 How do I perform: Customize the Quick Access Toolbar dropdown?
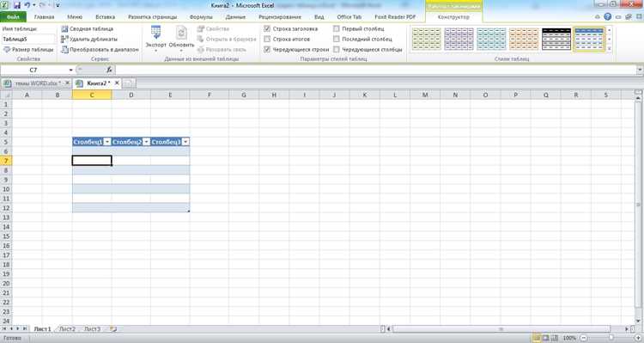[58, 5]
